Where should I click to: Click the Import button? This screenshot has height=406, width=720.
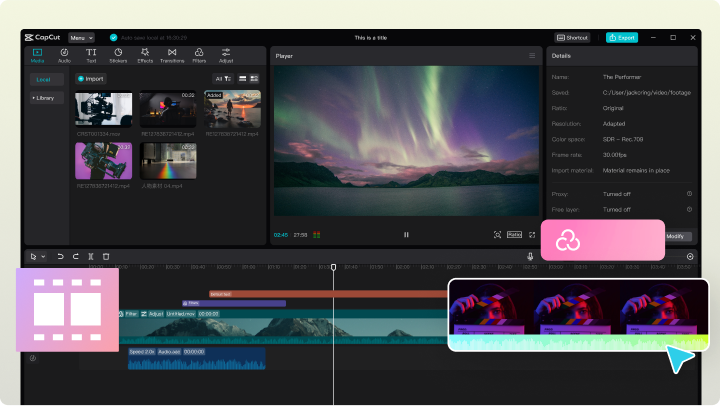tap(91, 78)
